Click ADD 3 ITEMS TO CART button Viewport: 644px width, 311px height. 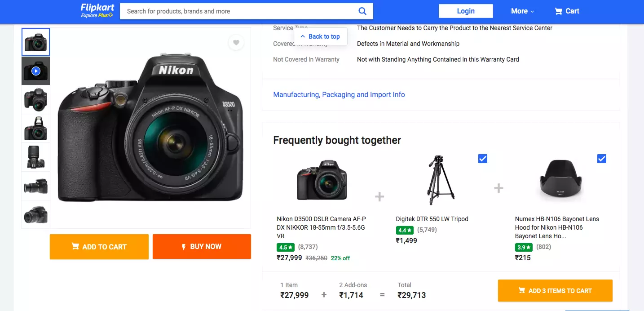tap(555, 291)
